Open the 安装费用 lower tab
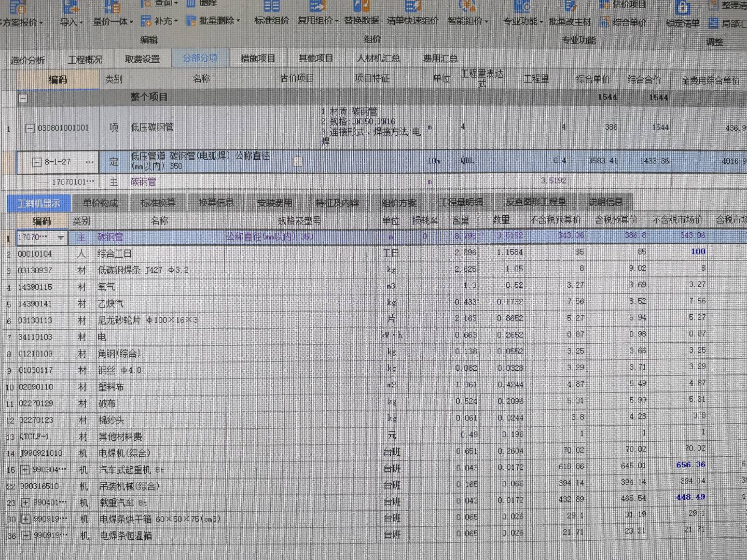Image resolution: width=747 pixels, height=560 pixels. (275, 202)
